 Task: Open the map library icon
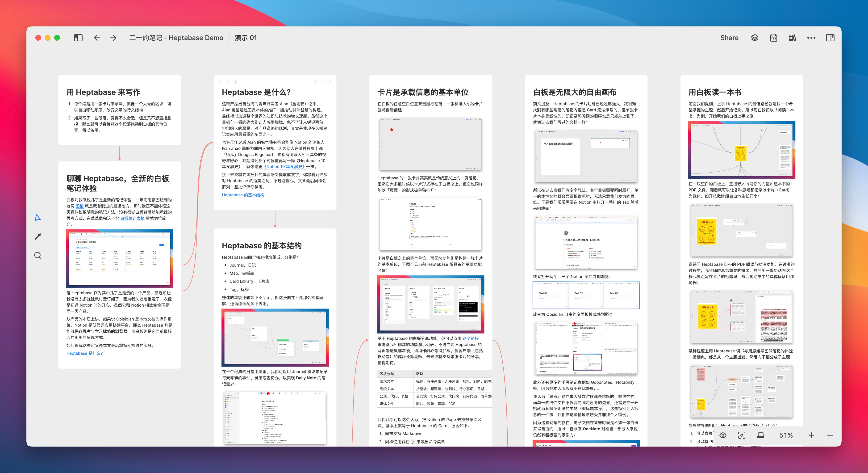(x=793, y=38)
